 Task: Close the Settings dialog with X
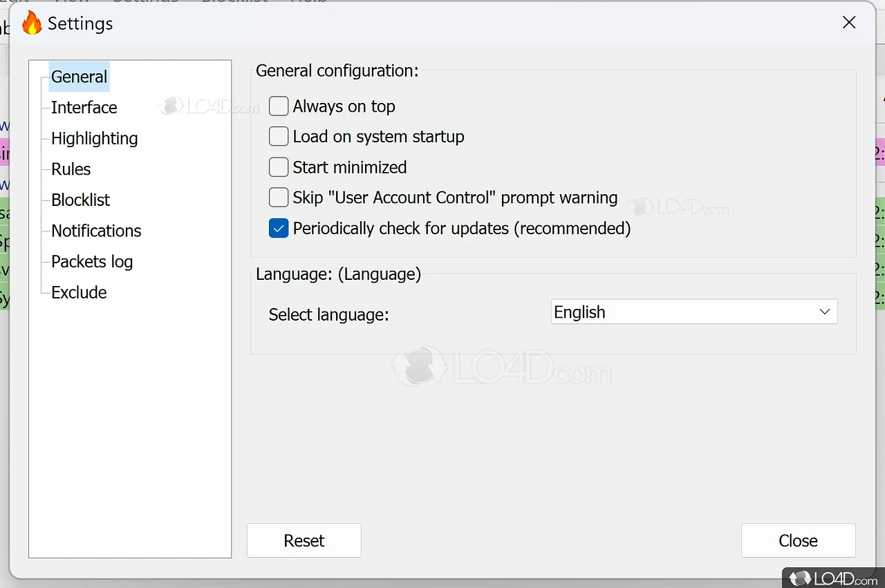[x=849, y=23]
